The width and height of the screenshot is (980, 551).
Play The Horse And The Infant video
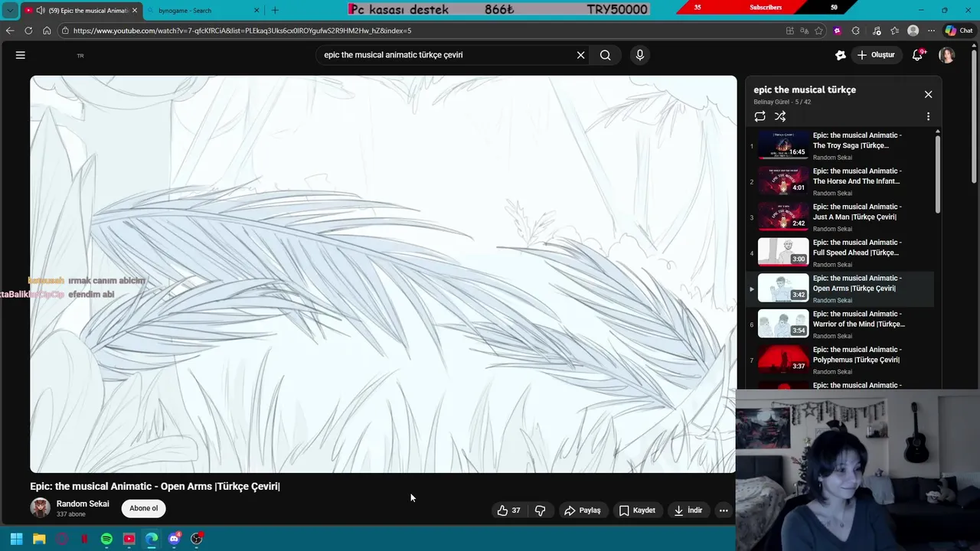coord(782,181)
